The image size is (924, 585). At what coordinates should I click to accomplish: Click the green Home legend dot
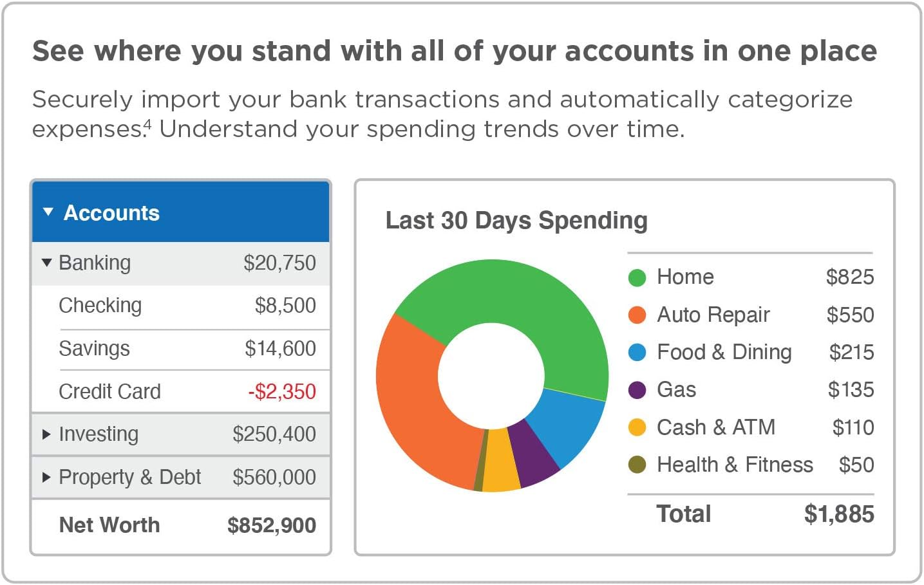point(637,277)
